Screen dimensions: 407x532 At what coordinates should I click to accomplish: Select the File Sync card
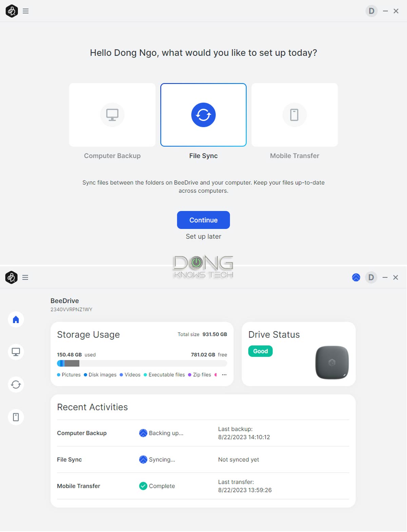203,115
